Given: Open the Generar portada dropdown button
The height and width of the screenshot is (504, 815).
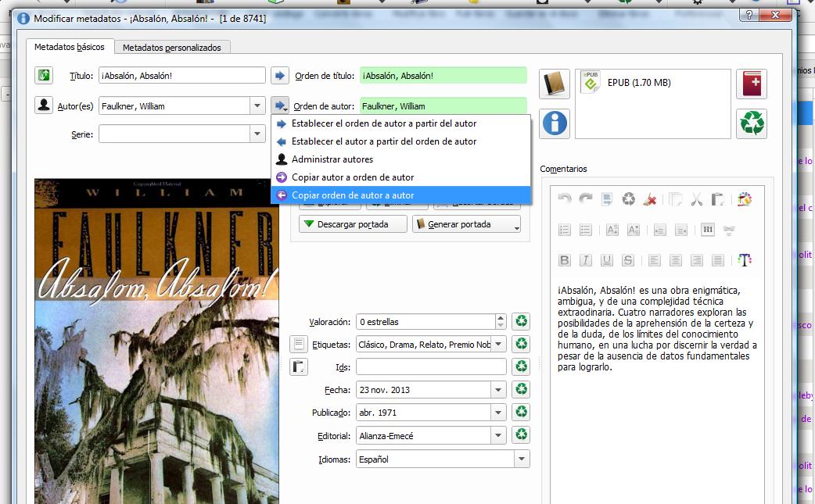Looking at the screenshot, I should pos(466,223).
